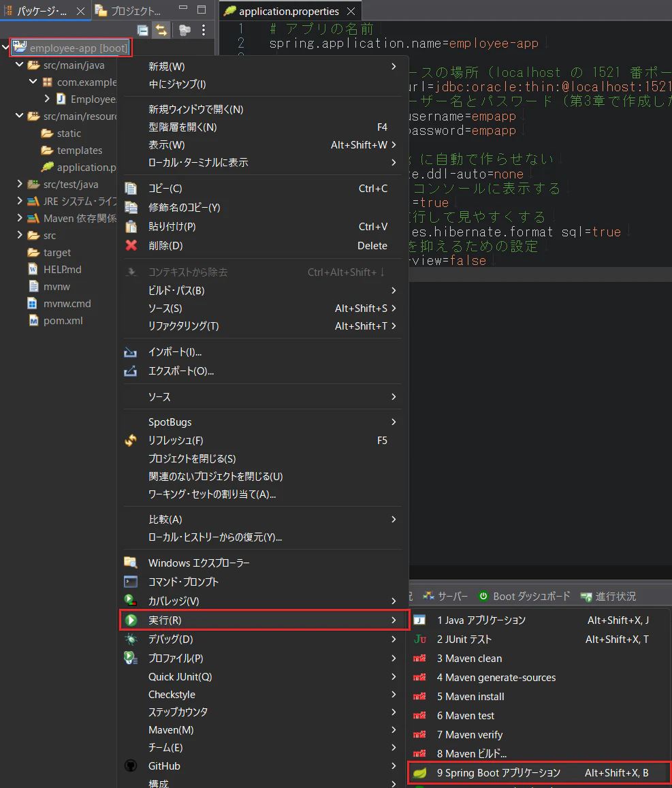Click the Java icon beside 1 Java アプリケーション
The height and width of the screenshot is (788, 672).
tap(419, 620)
